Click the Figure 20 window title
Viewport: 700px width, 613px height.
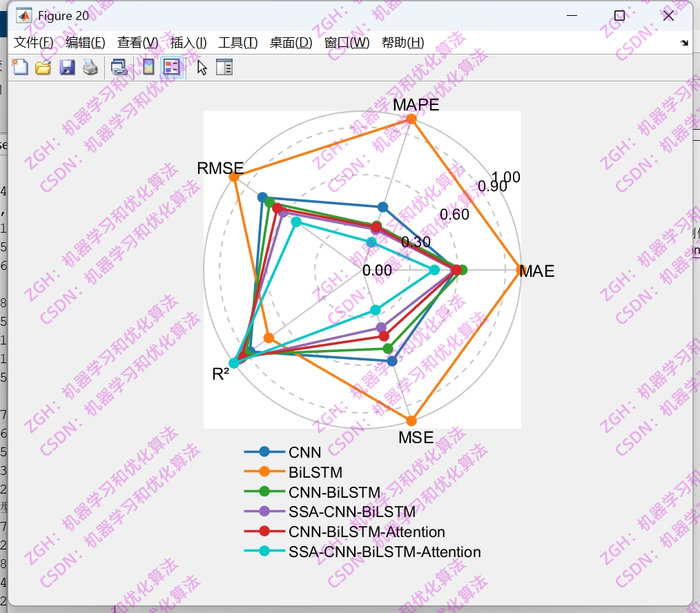[64, 16]
